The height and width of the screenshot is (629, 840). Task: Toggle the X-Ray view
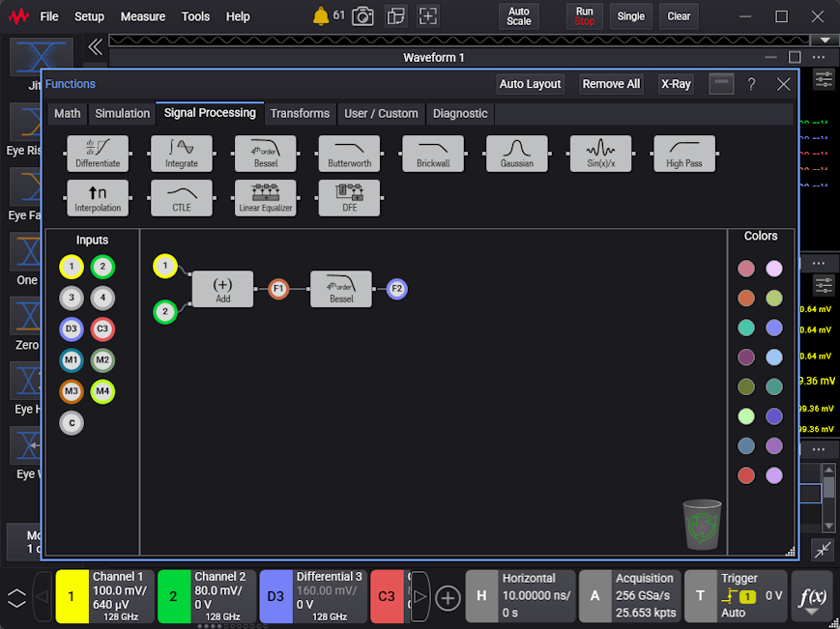[x=676, y=84]
